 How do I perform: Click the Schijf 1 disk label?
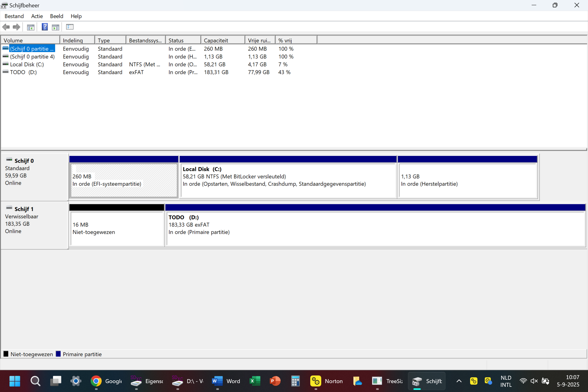24,209
